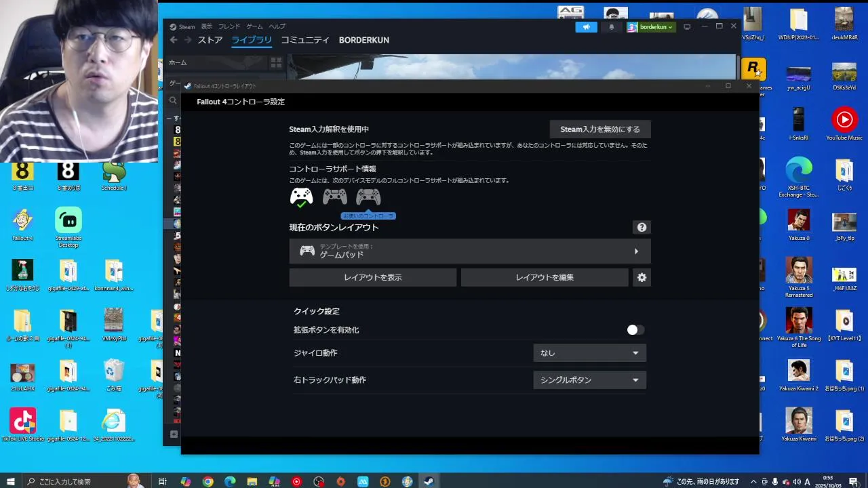Open the Recycle Bin (ごみ箱) icon
This screenshot has width=868, height=488.
coord(114,375)
